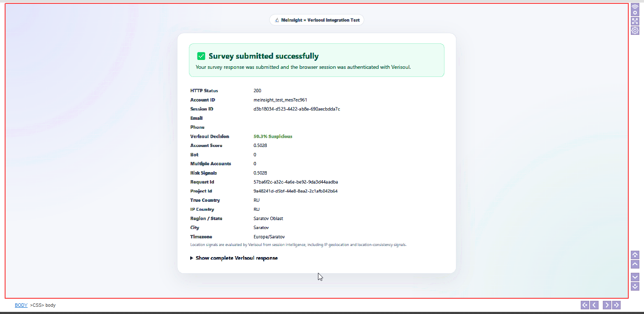Click the HTTP Status value 200
644x314 pixels.
click(x=257, y=91)
